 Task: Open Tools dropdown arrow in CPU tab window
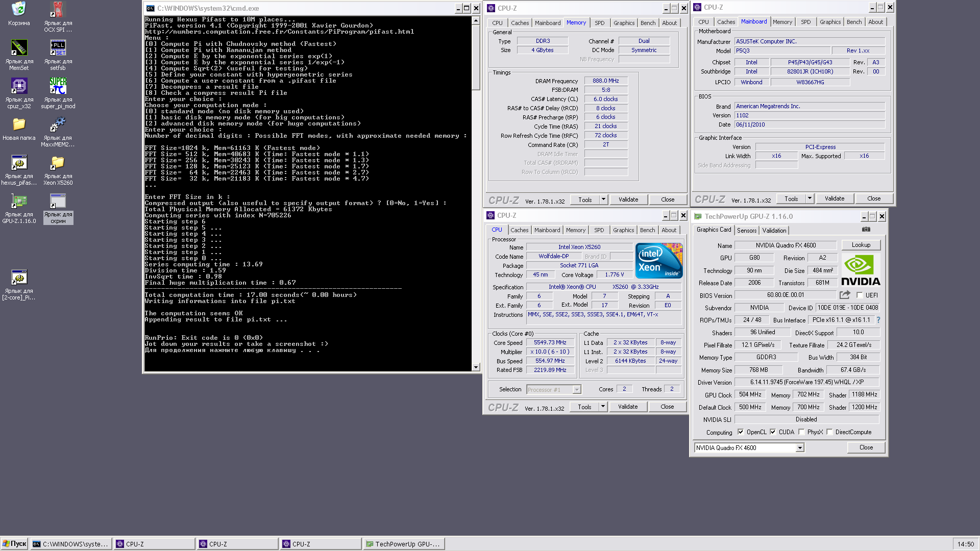[x=603, y=407]
